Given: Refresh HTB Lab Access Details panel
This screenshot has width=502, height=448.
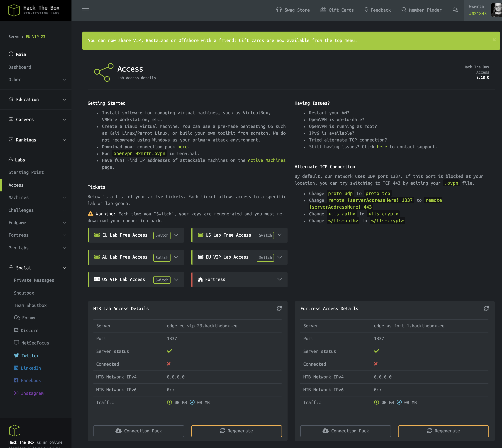Looking at the screenshot, I should [x=279, y=308].
